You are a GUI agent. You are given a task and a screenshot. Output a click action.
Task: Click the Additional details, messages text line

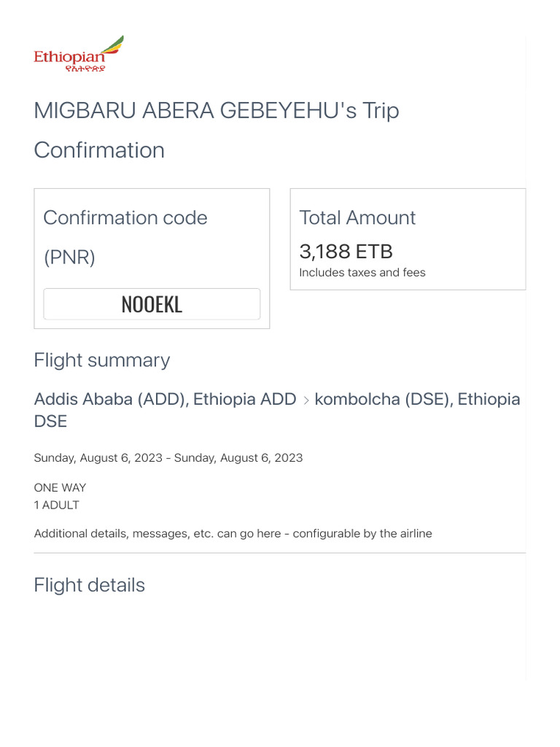233,533
